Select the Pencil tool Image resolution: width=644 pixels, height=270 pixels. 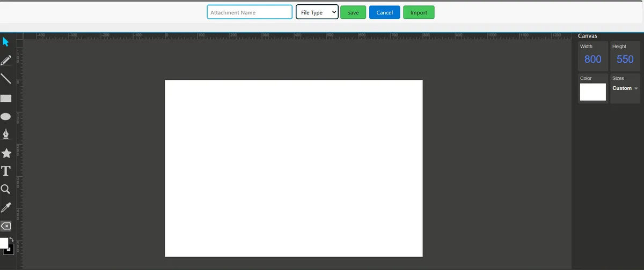(x=6, y=61)
